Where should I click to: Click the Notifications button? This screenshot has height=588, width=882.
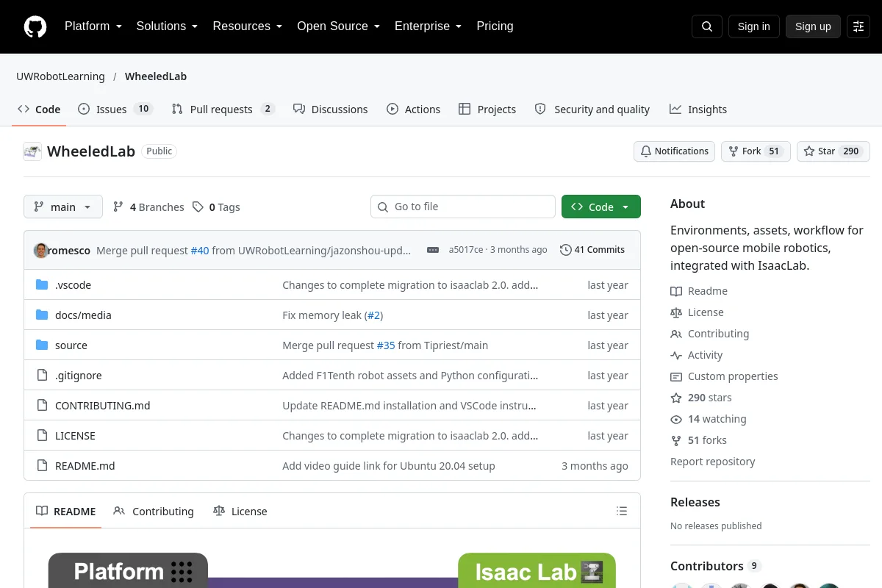tap(674, 151)
